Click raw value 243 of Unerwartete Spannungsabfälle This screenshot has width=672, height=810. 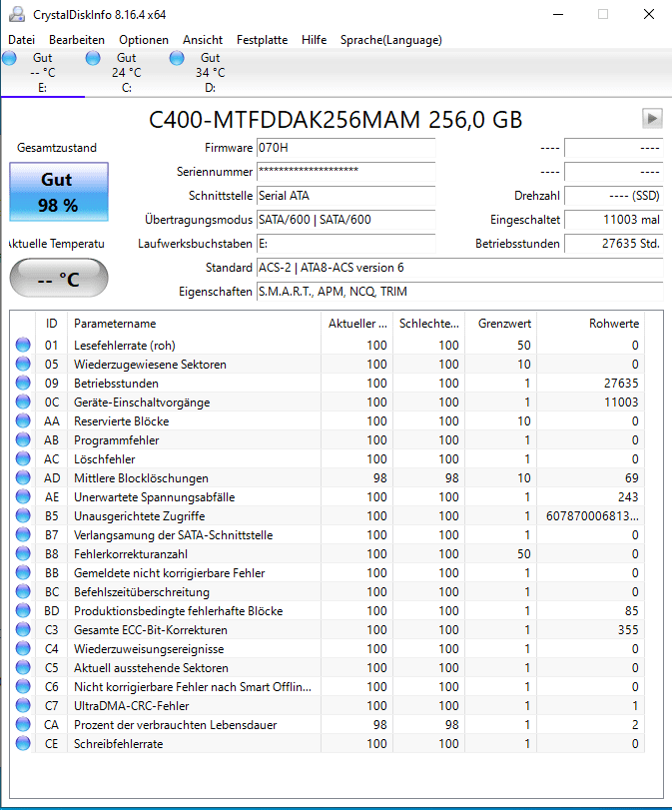pos(628,497)
